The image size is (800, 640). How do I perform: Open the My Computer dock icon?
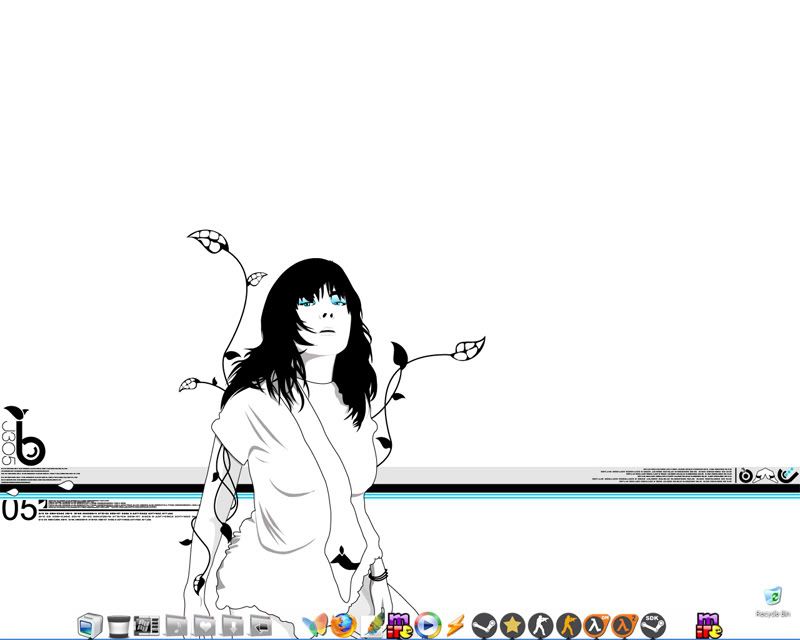click(x=90, y=625)
